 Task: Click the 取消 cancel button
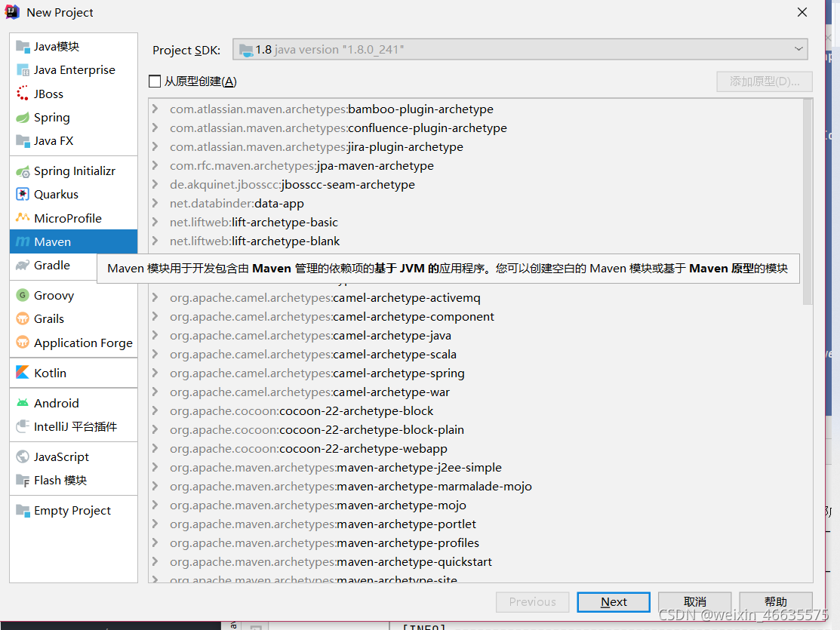(695, 602)
